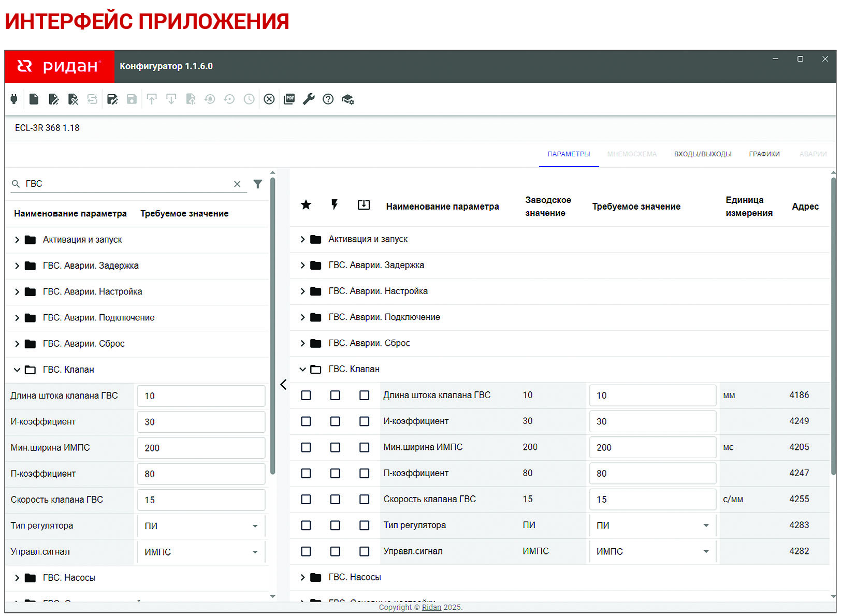Open the graduation cap training icon
Image resolution: width=842 pixels, height=616 pixels.
348,99
